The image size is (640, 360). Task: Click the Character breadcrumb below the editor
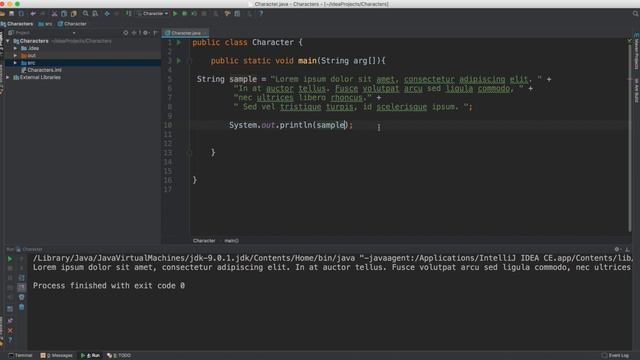click(x=204, y=241)
